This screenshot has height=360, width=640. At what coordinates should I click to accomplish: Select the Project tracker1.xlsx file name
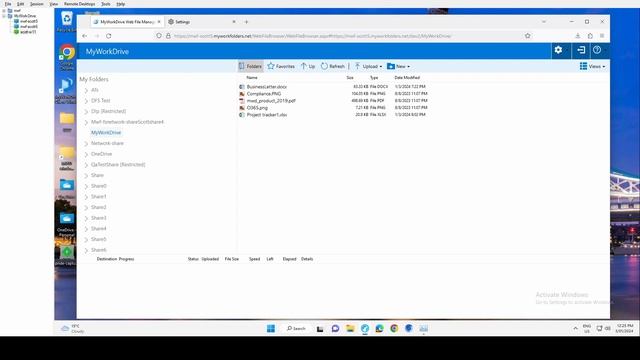click(x=267, y=115)
